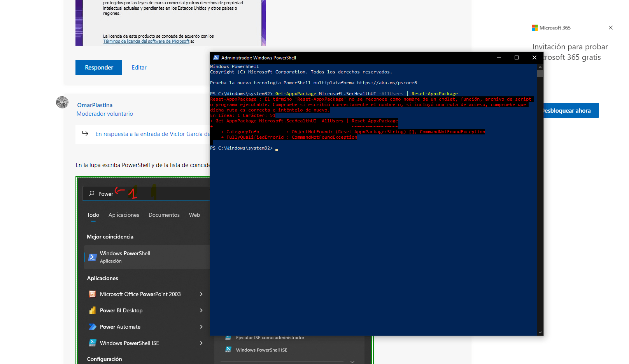Image resolution: width=629 pixels, height=364 pixels.
Task: Expand the Microsoft Office PowerPoint 2003 chevron
Action: (x=201, y=294)
